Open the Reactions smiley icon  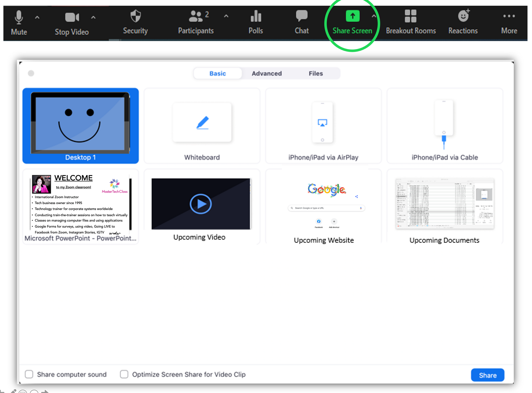463,16
